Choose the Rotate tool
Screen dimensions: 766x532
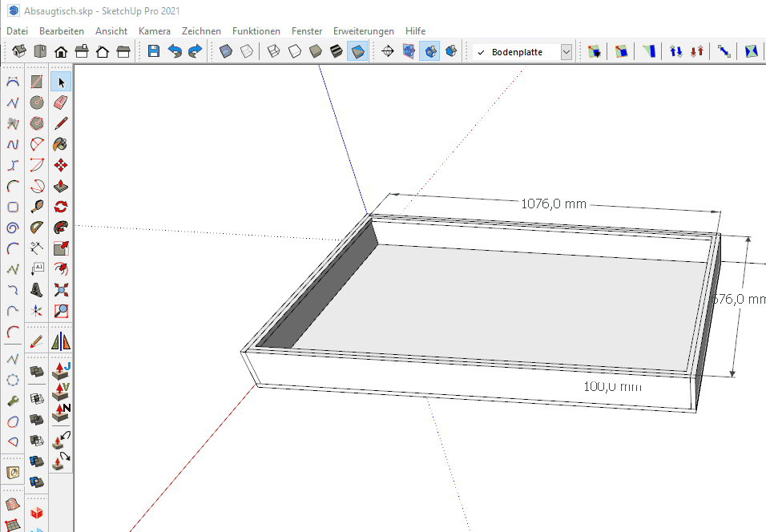point(61,207)
